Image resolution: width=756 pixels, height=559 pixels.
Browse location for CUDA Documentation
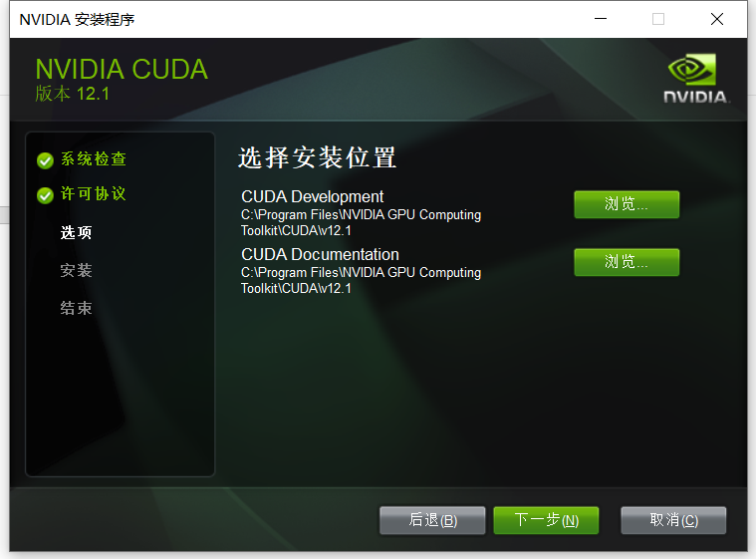tap(627, 262)
